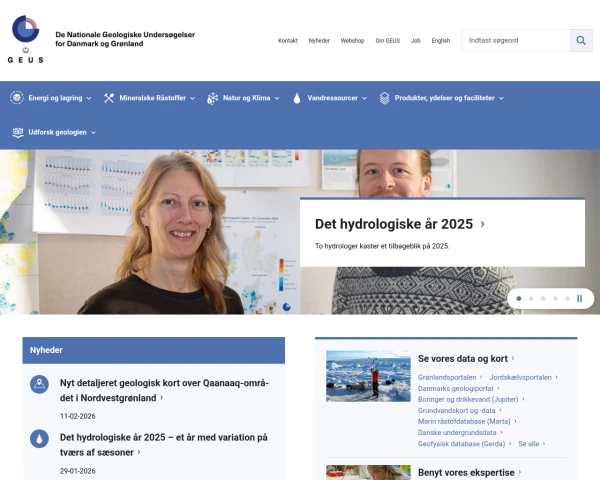600x480 pixels.
Task: Pause the hero carousel slideshow
Action: [x=579, y=298]
